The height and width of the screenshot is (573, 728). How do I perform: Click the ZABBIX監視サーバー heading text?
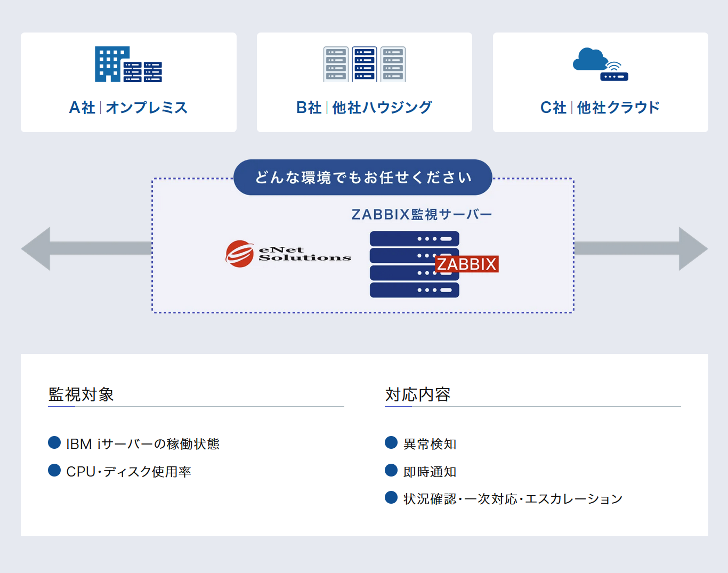(x=422, y=214)
